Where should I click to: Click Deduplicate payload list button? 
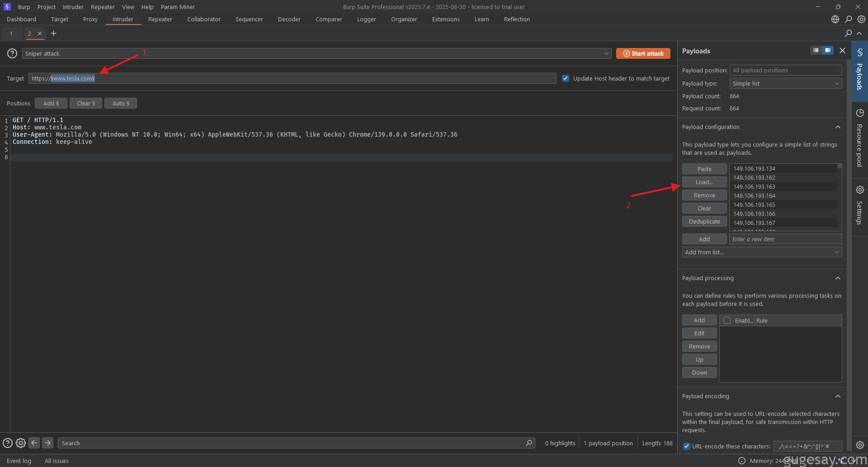704,221
